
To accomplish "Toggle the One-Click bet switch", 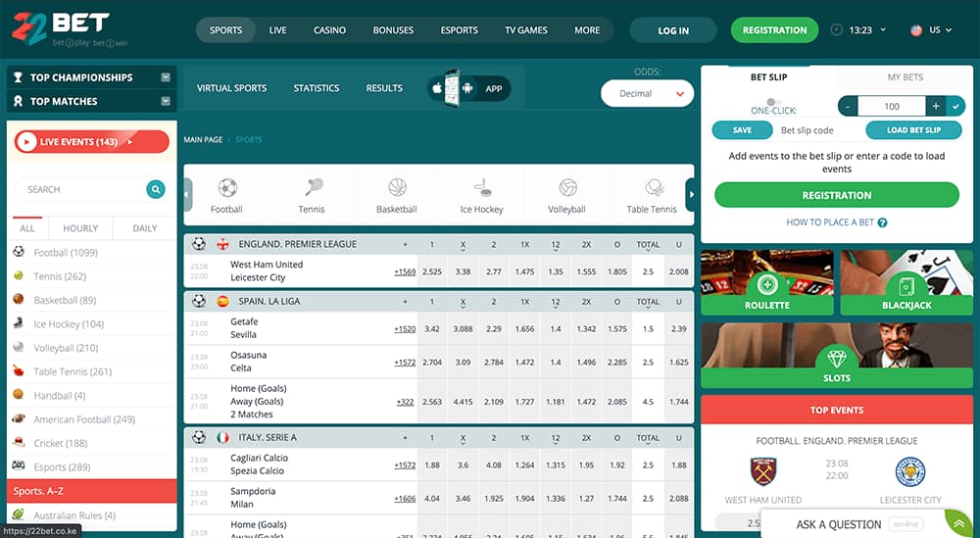I will tap(774, 101).
